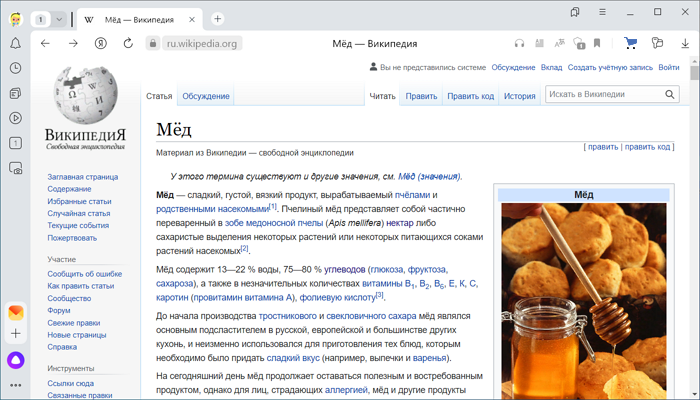
Task: Enable reader mode icon in address bar
Action: point(539,43)
